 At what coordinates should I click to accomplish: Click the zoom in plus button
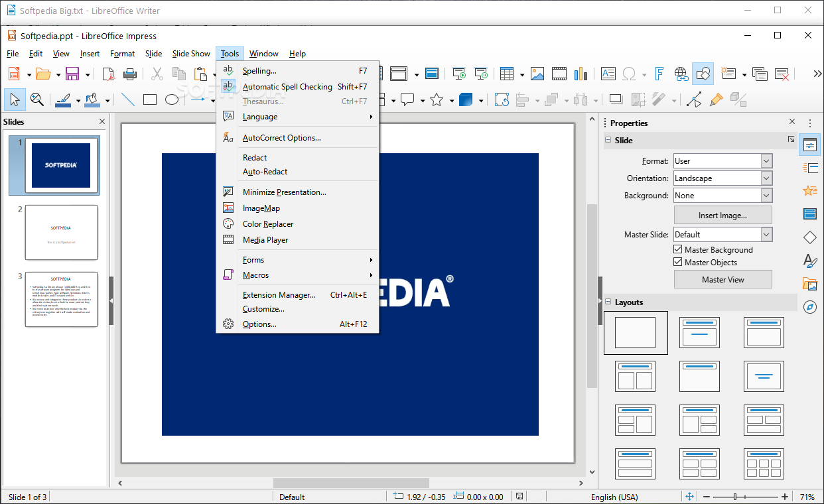[785, 497]
